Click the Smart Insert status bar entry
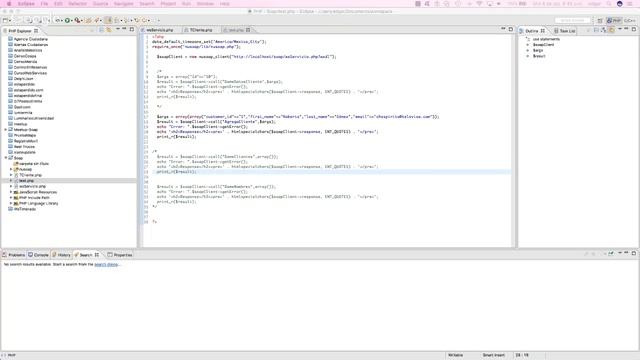This screenshot has height=360, width=640. click(493, 355)
